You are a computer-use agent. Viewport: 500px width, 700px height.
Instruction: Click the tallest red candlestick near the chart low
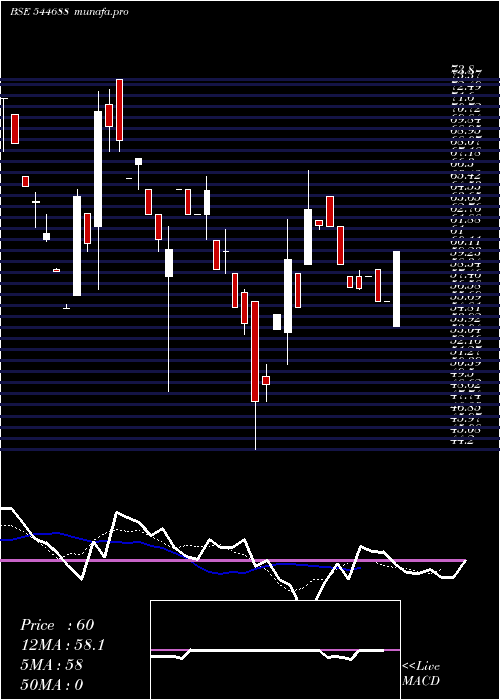[x=255, y=351]
